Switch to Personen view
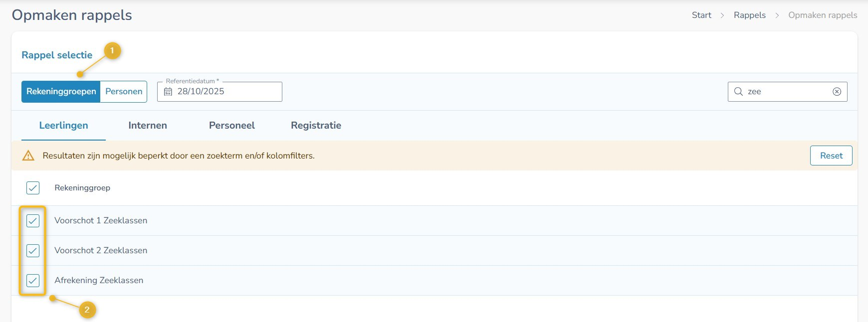 (124, 92)
